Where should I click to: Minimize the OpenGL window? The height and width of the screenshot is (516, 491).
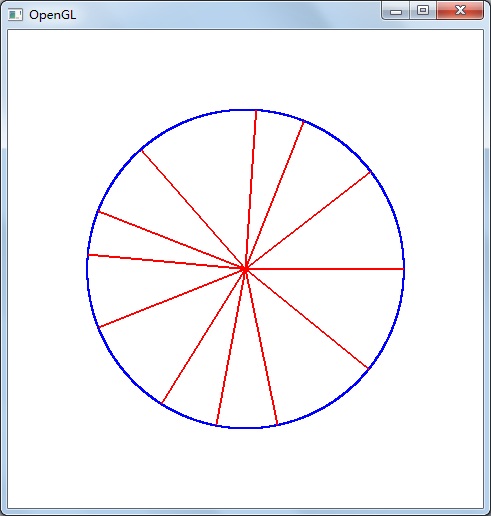coord(396,11)
